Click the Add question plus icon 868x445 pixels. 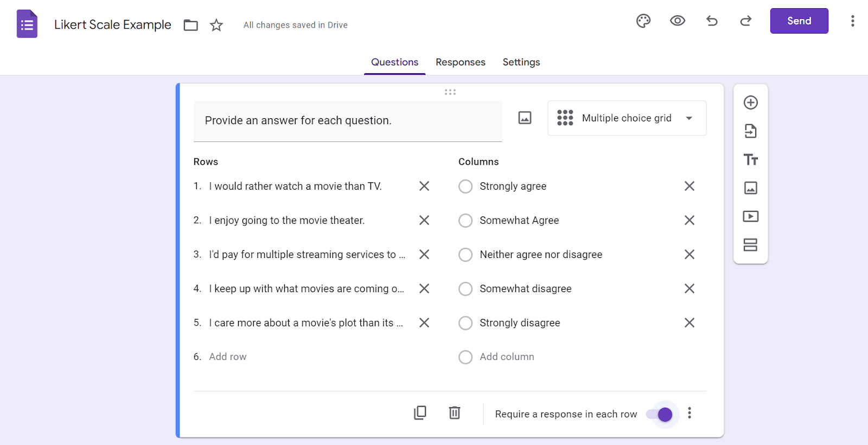click(750, 102)
